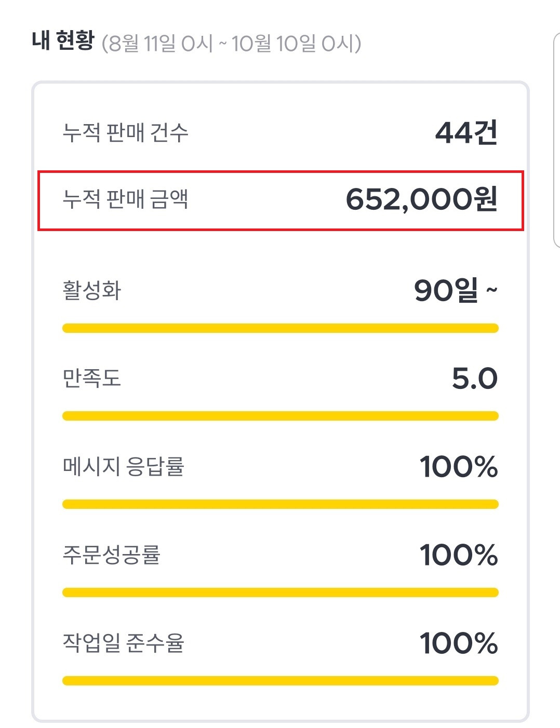Click the 작업일 준수율 yellow progress bar
Screen dimensions: 560x728
(x=281, y=681)
